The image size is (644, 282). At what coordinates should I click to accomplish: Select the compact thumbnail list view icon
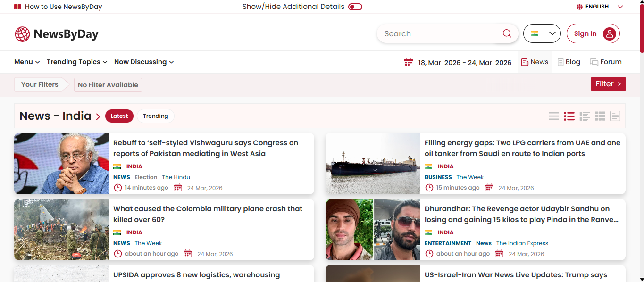(585, 116)
